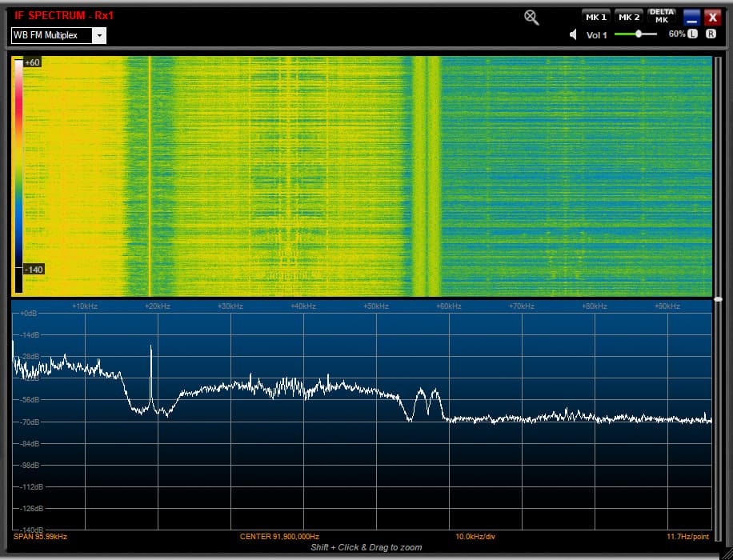Mute audio with the speaker icon
733x560 pixels.
click(574, 34)
